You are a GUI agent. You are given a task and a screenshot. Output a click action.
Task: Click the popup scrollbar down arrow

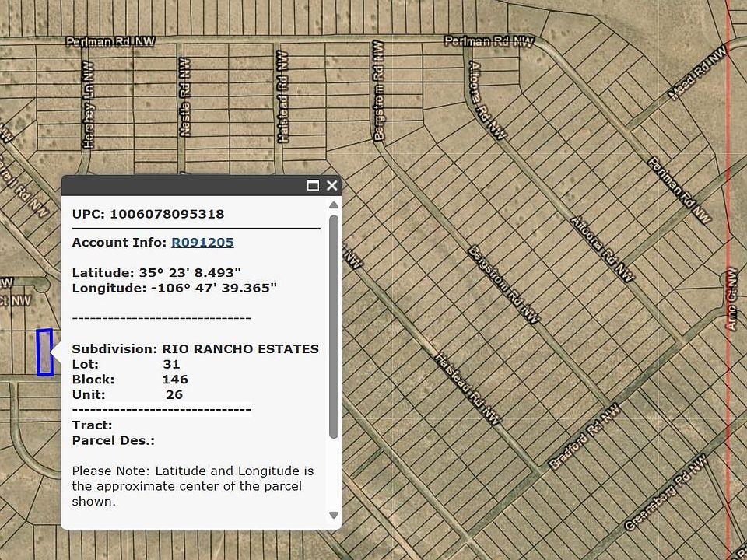click(334, 515)
